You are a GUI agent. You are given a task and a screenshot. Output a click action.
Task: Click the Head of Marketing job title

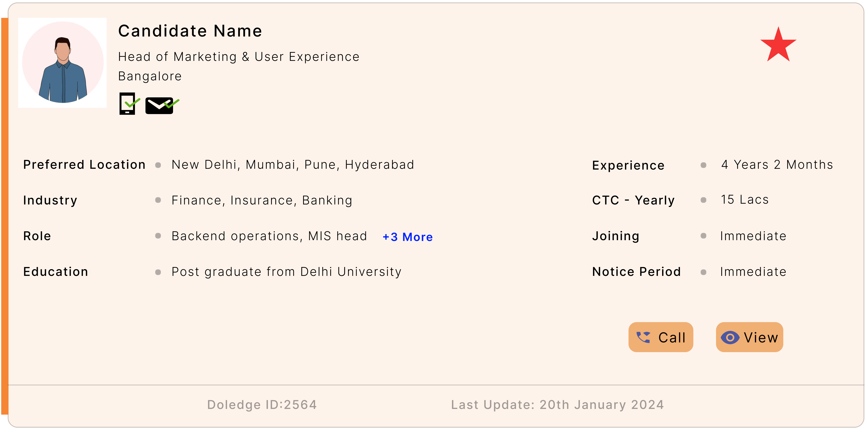coord(238,57)
